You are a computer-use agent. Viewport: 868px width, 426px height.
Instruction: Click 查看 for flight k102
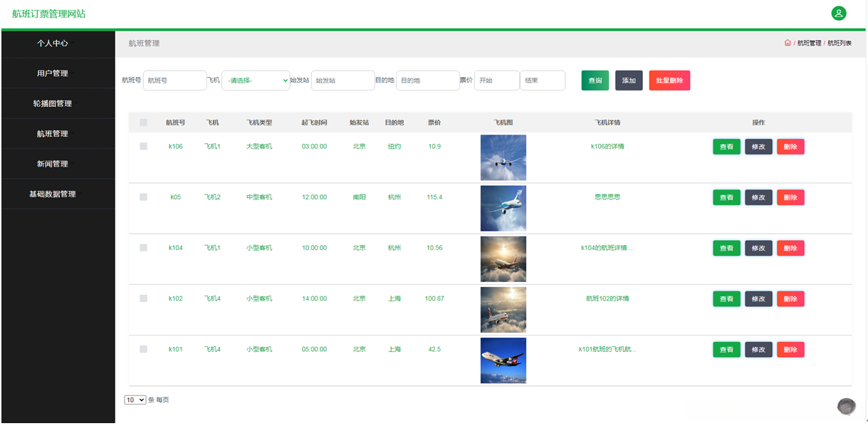pos(726,299)
